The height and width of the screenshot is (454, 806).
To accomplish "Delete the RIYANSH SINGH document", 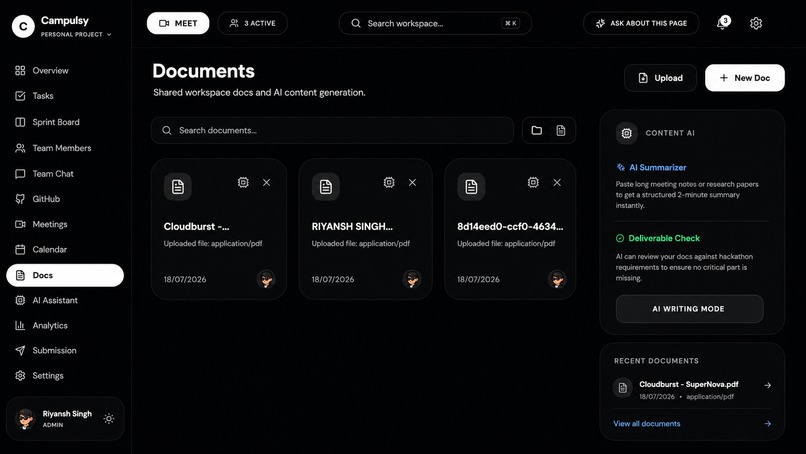I will (412, 183).
